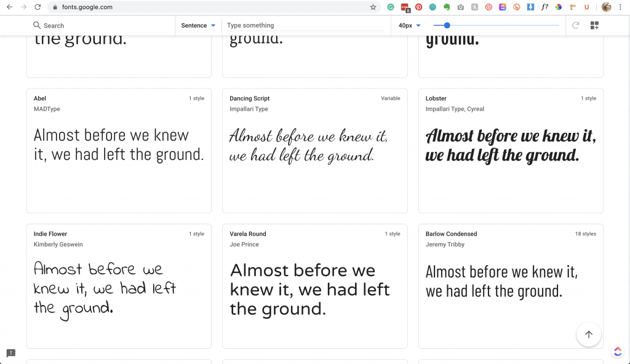The width and height of the screenshot is (630, 364).
Task: Open the Varela Round font card
Action: click(315, 286)
